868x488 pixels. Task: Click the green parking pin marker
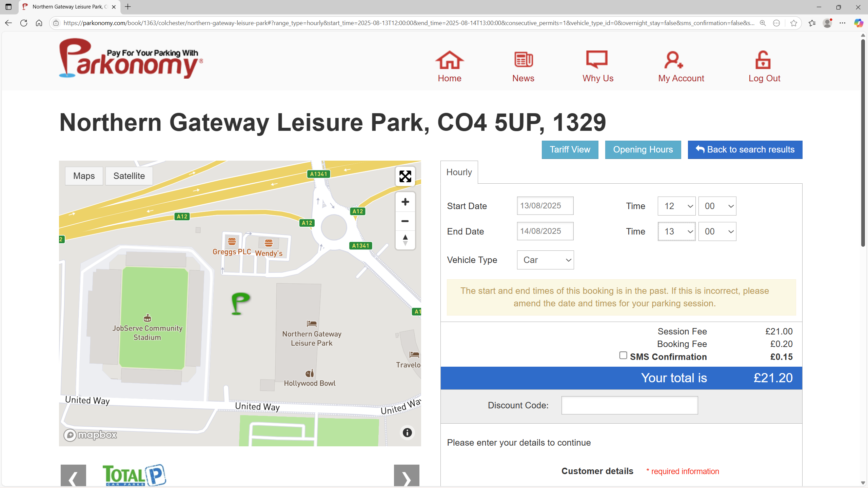pyautogui.click(x=240, y=303)
